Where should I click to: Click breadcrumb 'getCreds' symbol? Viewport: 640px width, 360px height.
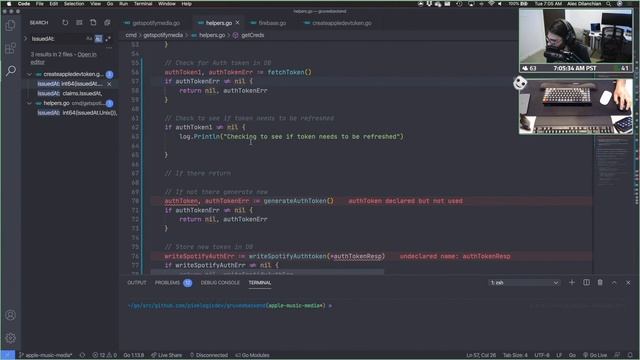tap(252, 35)
